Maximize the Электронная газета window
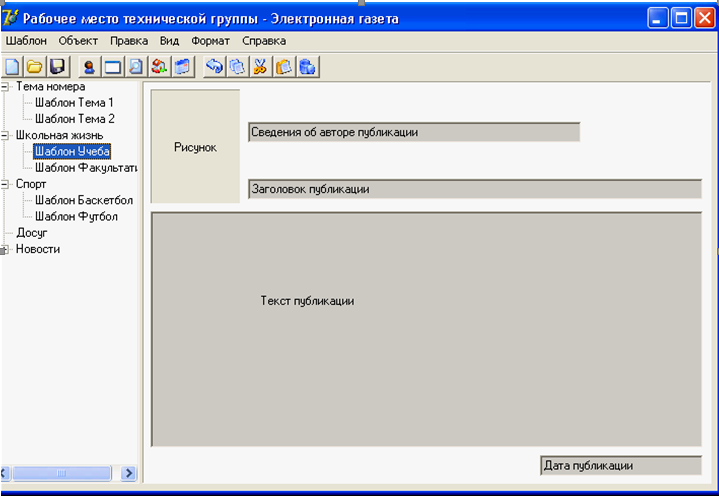Image resolution: width=719 pixels, height=496 pixels. [681, 18]
